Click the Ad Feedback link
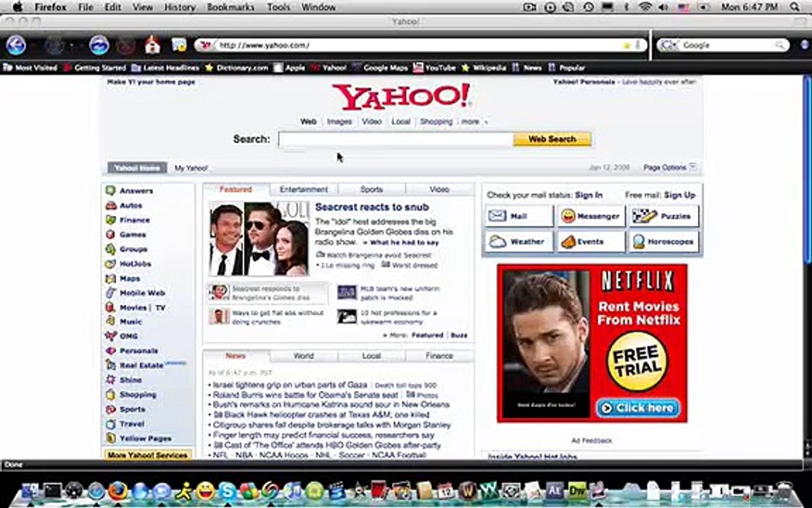The height and width of the screenshot is (508, 812). (591, 440)
